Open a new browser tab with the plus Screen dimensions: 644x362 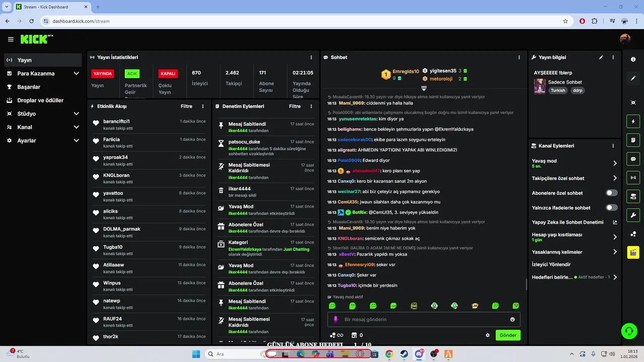coord(98,7)
